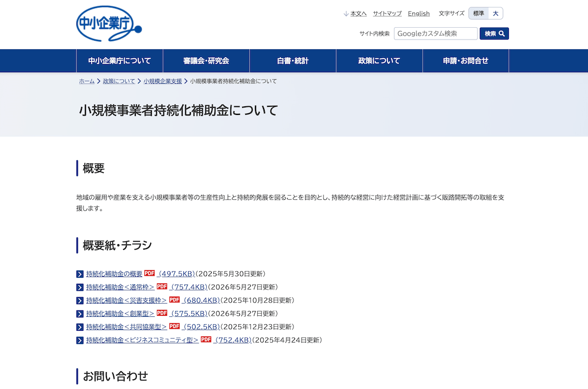Click the (2025年10月28日更新) date text
This screenshot has width=588, height=389.
pyautogui.click(x=258, y=300)
